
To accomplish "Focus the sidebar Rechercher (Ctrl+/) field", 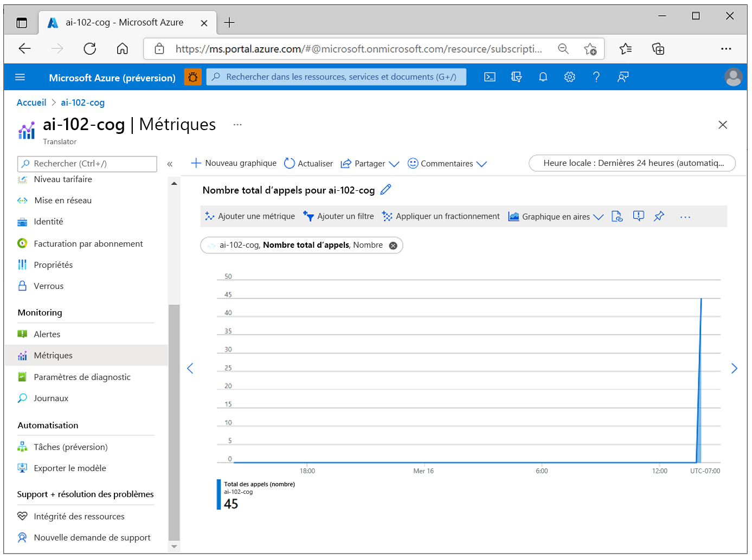I will [x=87, y=164].
